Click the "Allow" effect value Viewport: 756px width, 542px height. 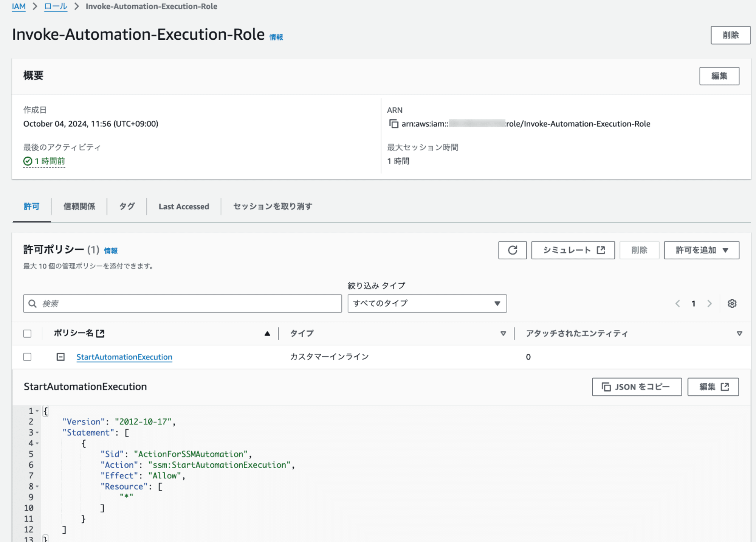[x=164, y=475]
